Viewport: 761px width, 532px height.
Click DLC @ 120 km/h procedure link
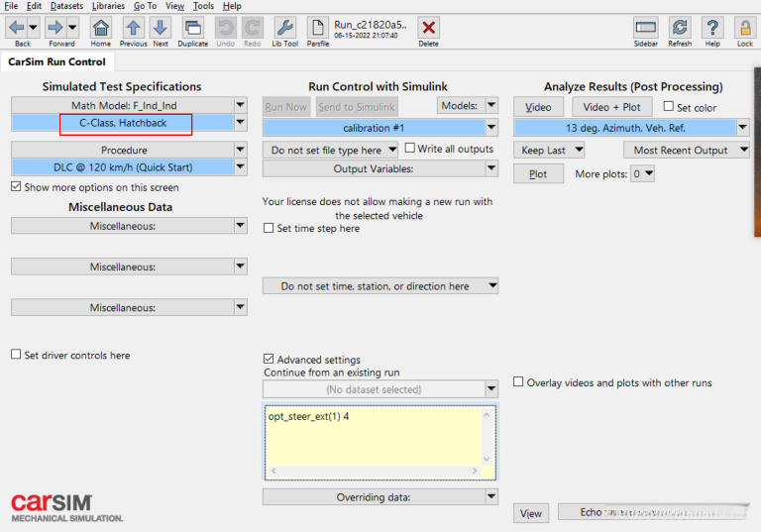pyautogui.click(x=123, y=167)
